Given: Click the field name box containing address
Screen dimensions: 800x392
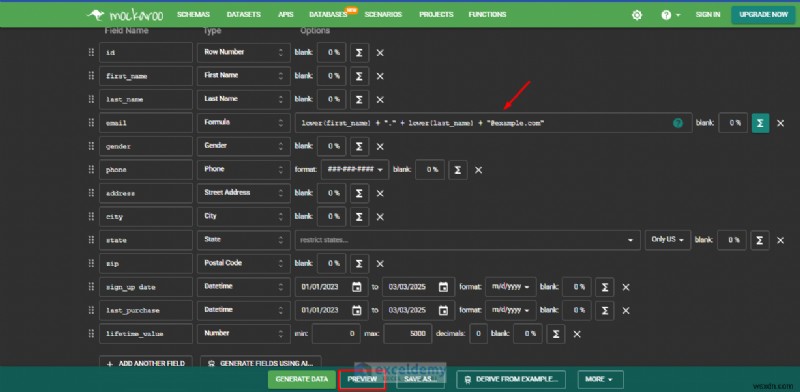Looking at the screenshot, I should [x=146, y=193].
